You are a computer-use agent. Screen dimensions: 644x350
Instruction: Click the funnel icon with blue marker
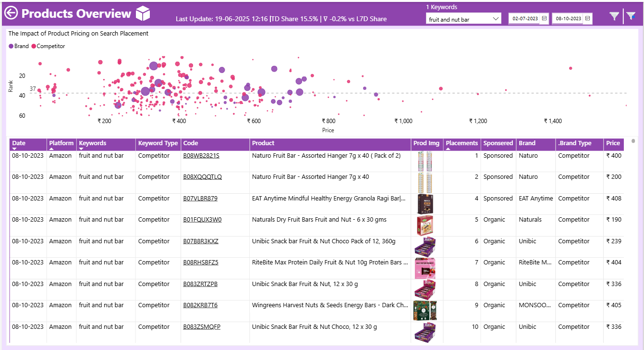631,16
